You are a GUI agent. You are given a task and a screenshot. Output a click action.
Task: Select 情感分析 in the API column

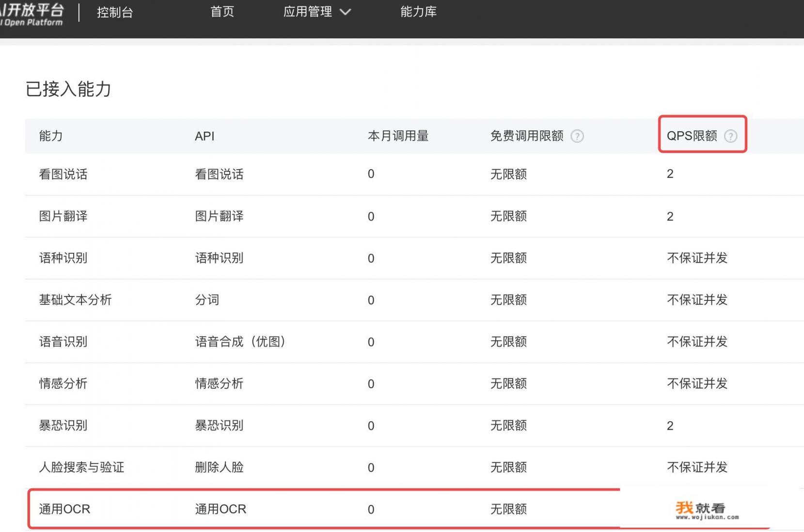(x=219, y=384)
